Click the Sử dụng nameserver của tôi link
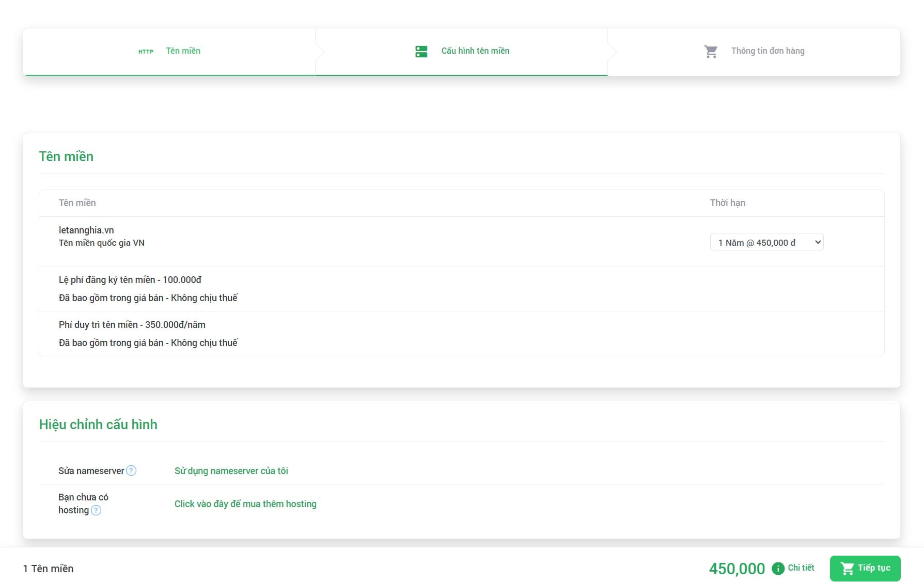 [x=231, y=470]
